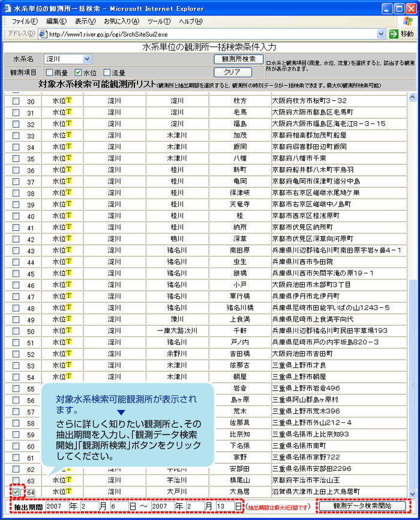The image size is (420, 520).
Task: Open the 水系名 淀川 dropdown
Action: tap(87, 59)
